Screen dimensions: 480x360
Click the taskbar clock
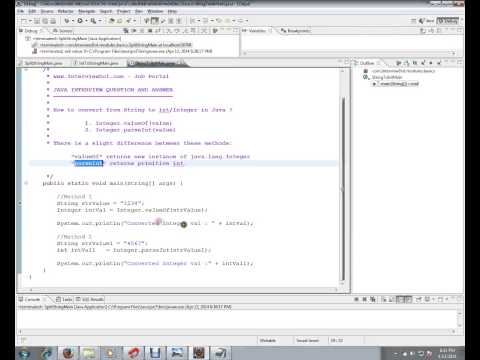(447, 353)
